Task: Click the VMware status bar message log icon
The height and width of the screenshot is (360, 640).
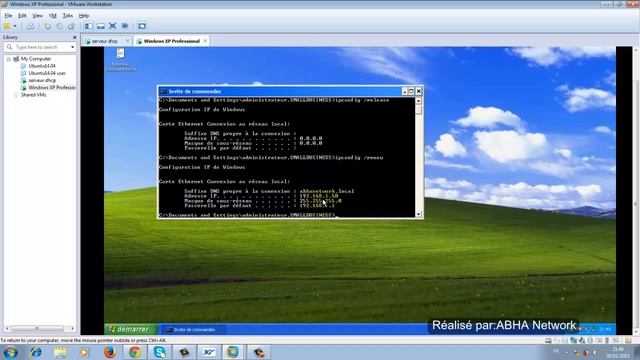Action: click(x=628, y=340)
